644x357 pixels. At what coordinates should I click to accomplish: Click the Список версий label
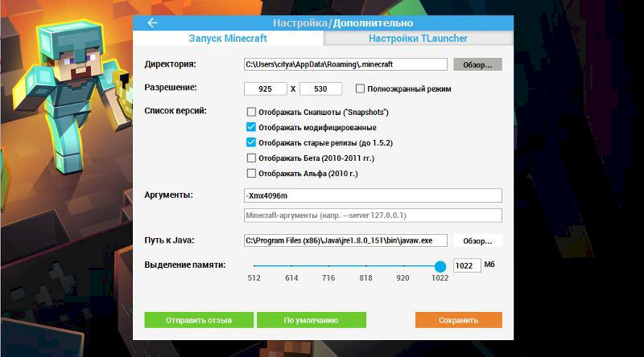coord(175,111)
